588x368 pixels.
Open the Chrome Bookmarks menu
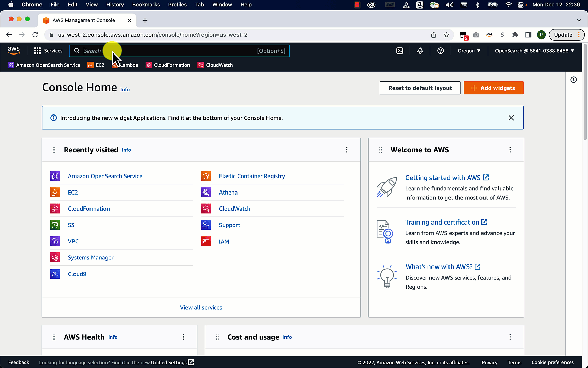pos(146,5)
